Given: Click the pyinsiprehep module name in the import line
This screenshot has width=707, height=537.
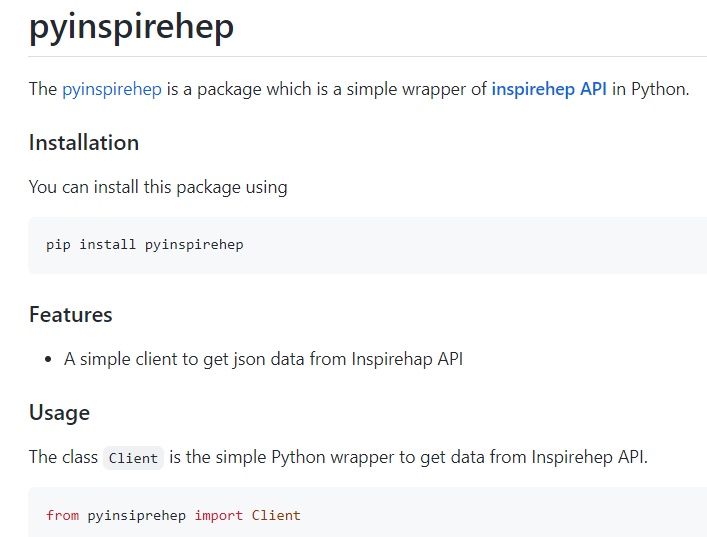Looking at the screenshot, I should click(137, 516).
